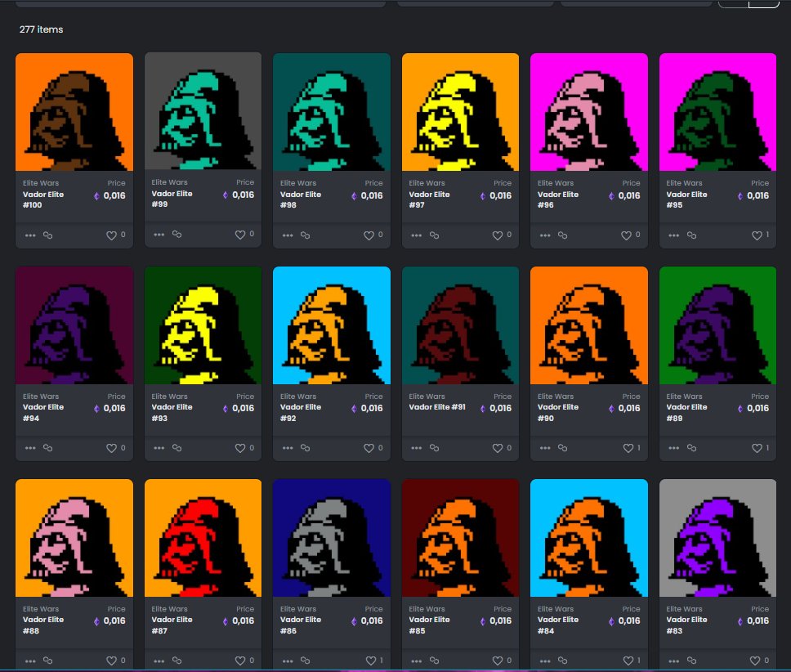Image resolution: width=791 pixels, height=672 pixels.
Task: Open more options on Vador Elite #97
Action: [x=416, y=235]
